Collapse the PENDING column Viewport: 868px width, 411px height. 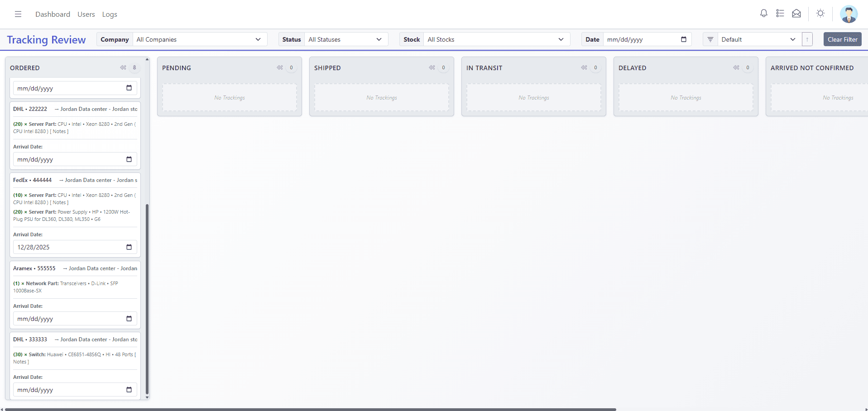tap(280, 68)
